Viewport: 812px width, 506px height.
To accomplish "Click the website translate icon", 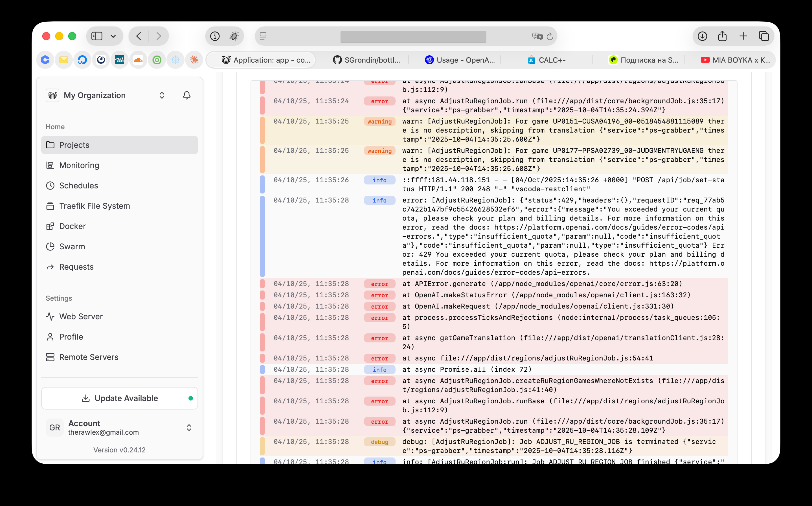I will pyautogui.click(x=537, y=36).
